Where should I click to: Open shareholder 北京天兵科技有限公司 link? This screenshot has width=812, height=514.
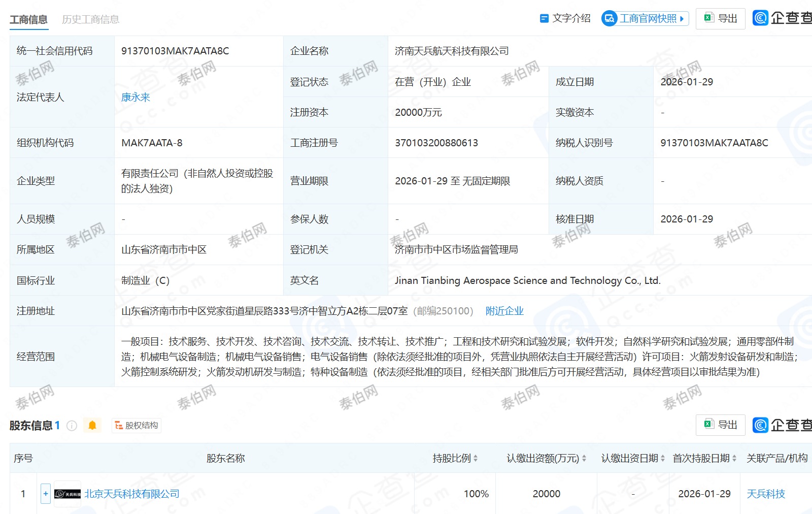pyautogui.click(x=132, y=494)
